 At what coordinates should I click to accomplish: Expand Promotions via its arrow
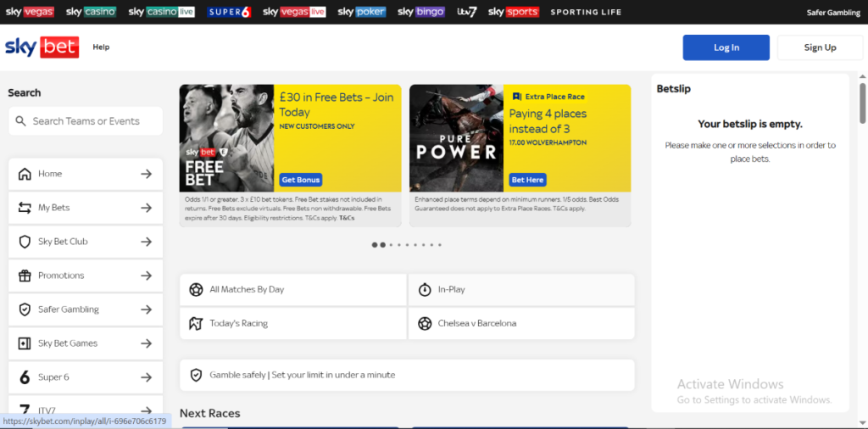(146, 276)
